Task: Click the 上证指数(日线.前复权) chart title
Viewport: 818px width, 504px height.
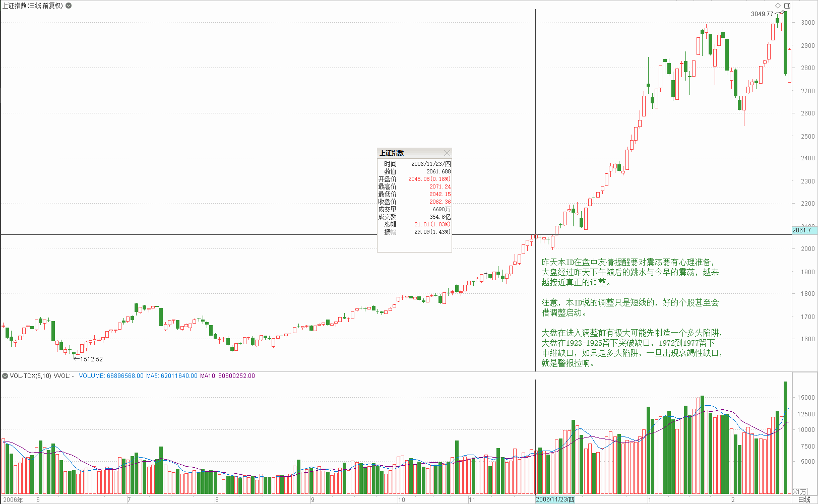Action: 33,6
